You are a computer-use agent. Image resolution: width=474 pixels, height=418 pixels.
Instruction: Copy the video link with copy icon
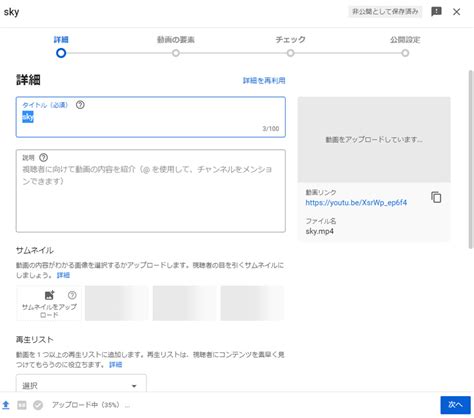tap(436, 197)
